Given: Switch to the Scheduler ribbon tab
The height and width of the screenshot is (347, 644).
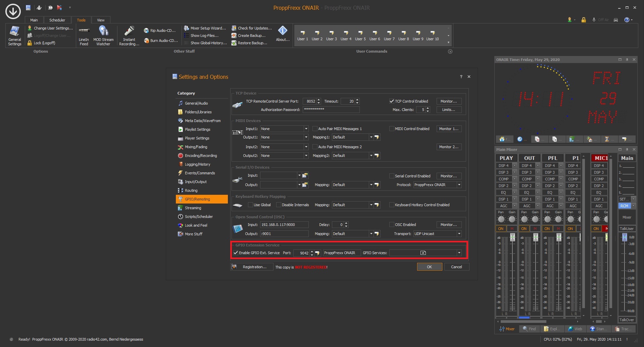Looking at the screenshot, I should point(57,20).
